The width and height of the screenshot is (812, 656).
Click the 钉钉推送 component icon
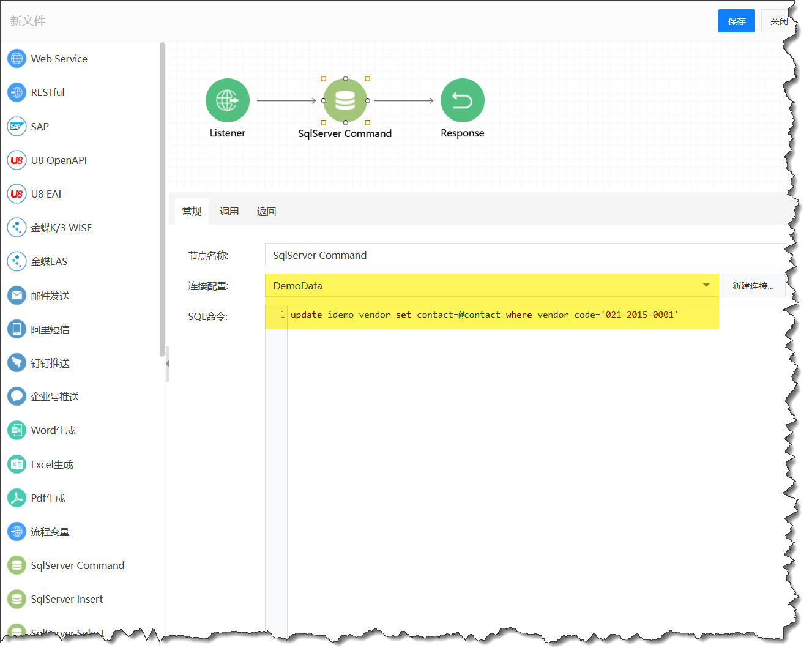pos(17,363)
